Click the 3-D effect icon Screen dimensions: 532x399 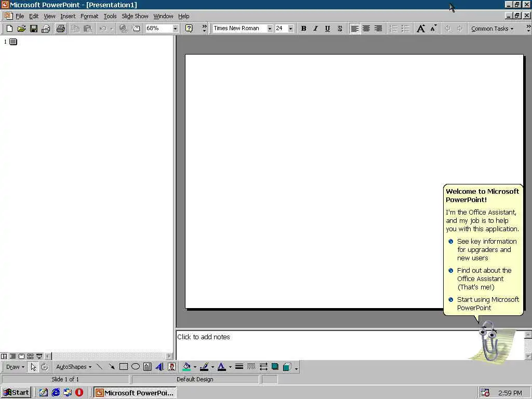pyautogui.click(x=287, y=366)
